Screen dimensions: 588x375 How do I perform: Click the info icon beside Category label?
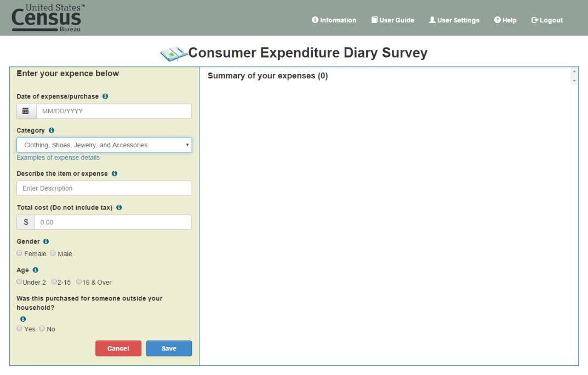52,130
